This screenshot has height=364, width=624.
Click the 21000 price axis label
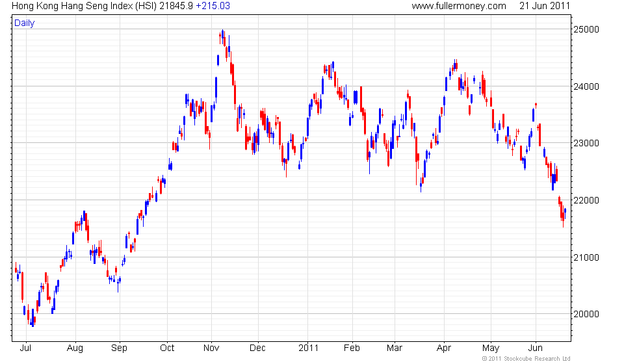[586, 257]
